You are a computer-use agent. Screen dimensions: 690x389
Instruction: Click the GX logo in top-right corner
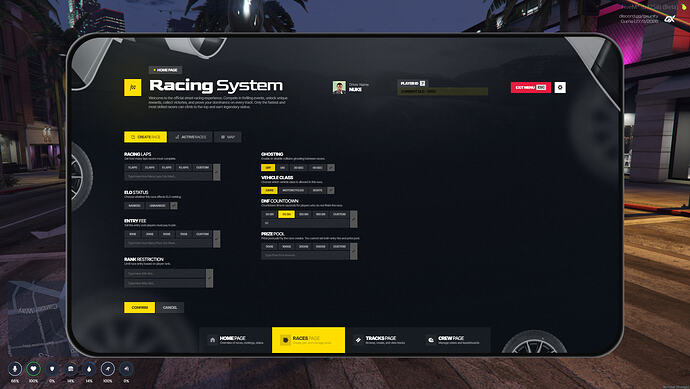[x=670, y=19]
